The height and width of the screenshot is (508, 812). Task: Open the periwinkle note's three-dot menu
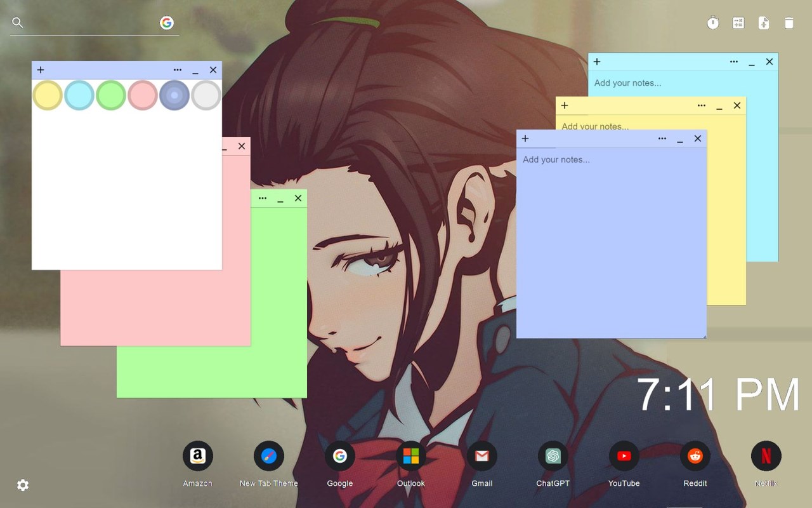[x=662, y=138]
